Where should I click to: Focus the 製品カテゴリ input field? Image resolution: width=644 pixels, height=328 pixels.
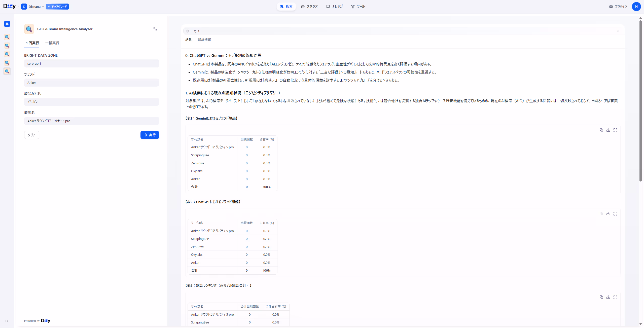(92, 102)
